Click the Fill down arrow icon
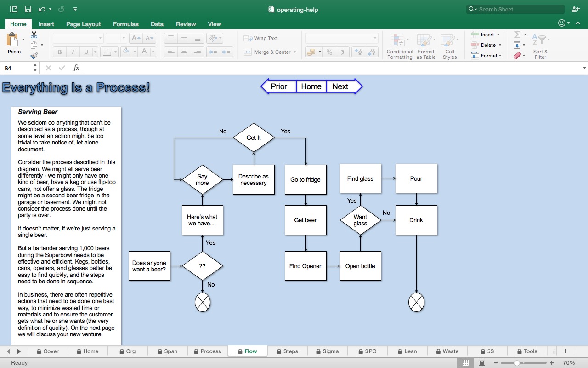 coord(517,45)
